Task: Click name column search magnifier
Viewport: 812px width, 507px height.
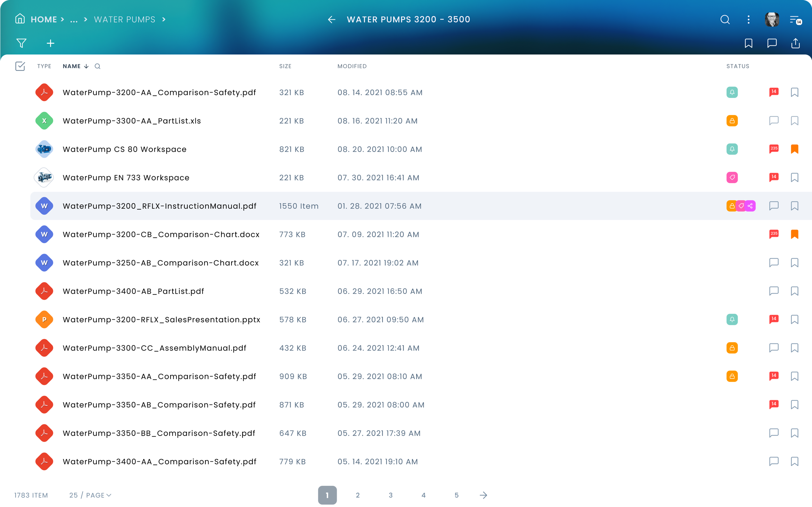Action: click(x=98, y=66)
